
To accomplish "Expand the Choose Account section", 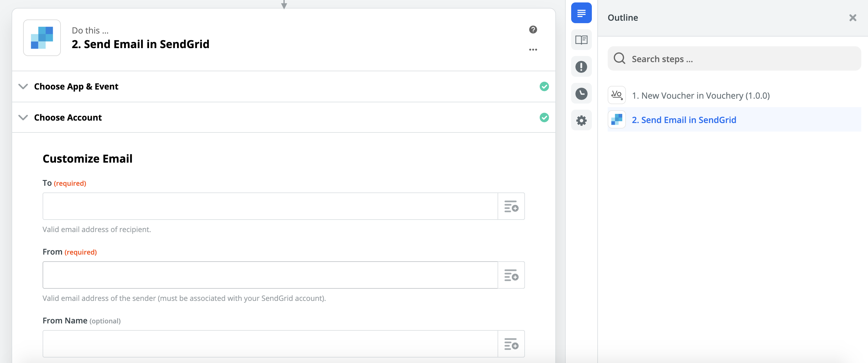I will pos(68,118).
